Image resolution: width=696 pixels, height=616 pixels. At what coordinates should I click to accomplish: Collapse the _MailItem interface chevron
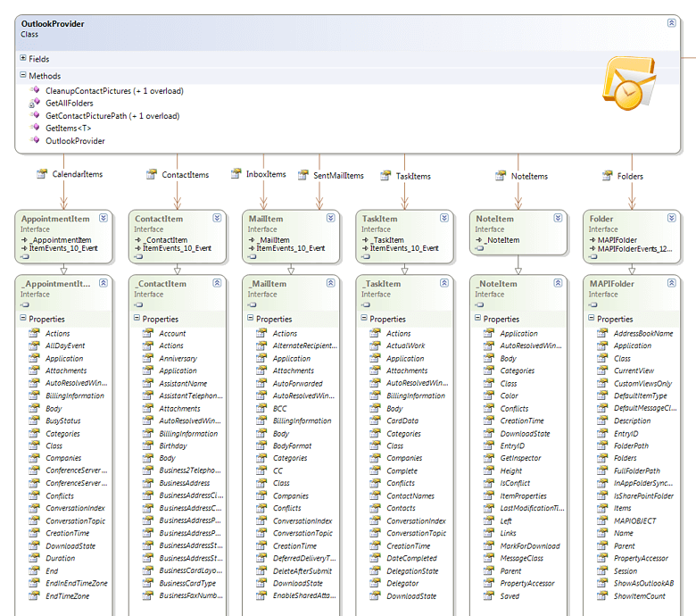330,282
